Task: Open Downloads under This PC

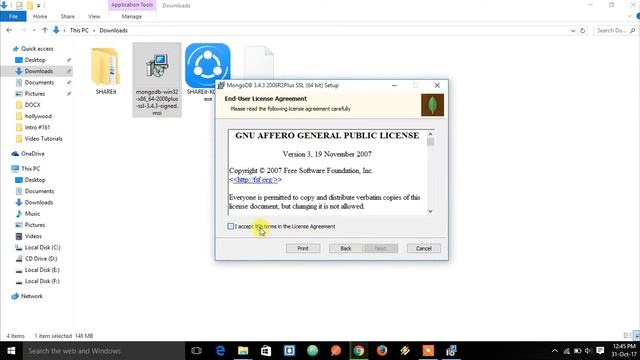Action: (x=39, y=202)
